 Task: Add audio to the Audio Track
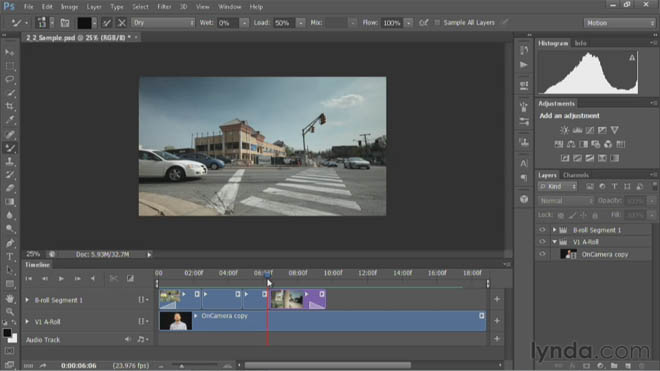tap(497, 339)
